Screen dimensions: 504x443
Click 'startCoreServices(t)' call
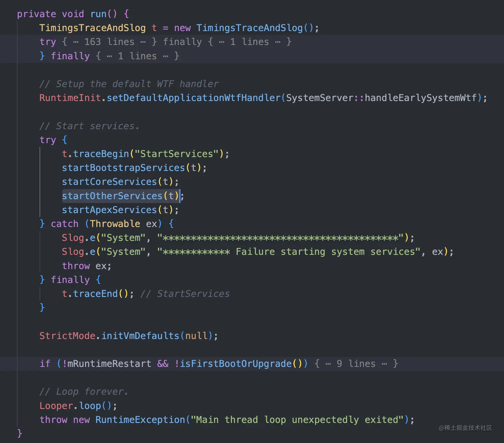coord(118,182)
